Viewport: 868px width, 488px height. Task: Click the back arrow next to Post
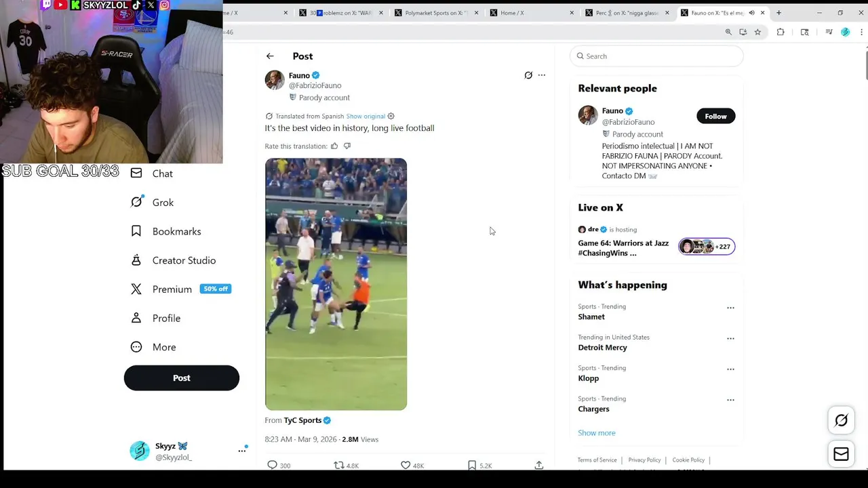[x=270, y=56]
